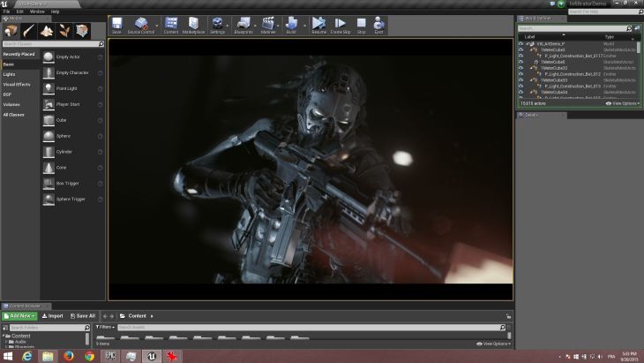Open Settings from the toolbar
Screen dimensions: 644x363
217,26
